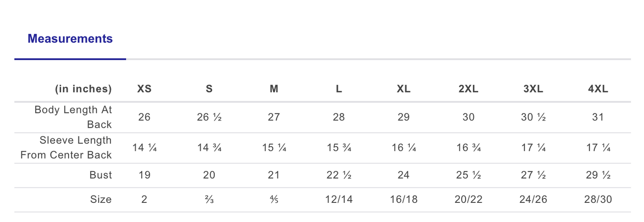Screen dimensions: 644x222
Task: Select the 2XL column header
Action: [468, 89]
